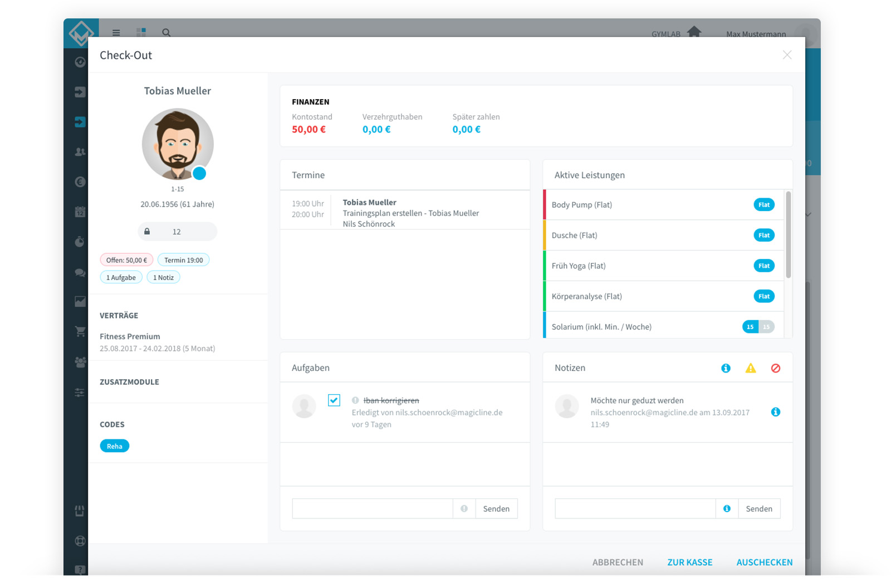Click the GYMLAB home icon
The width and height of the screenshot is (891, 588).
(x=694, y=32)
